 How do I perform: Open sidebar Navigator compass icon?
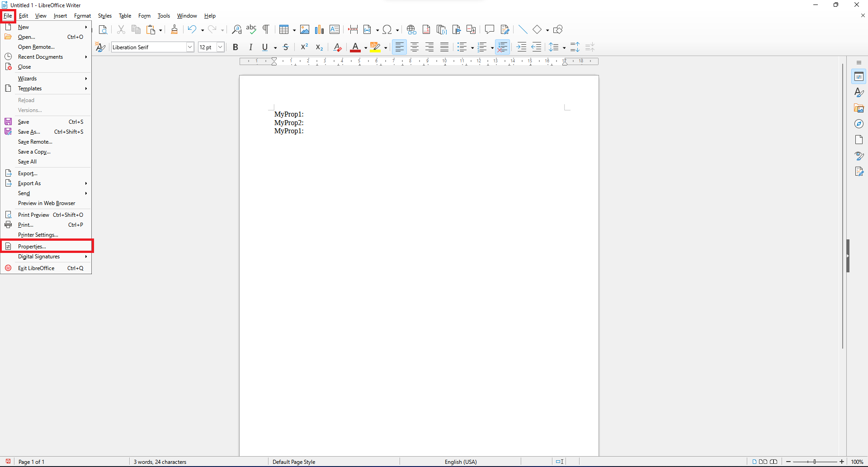859,124
